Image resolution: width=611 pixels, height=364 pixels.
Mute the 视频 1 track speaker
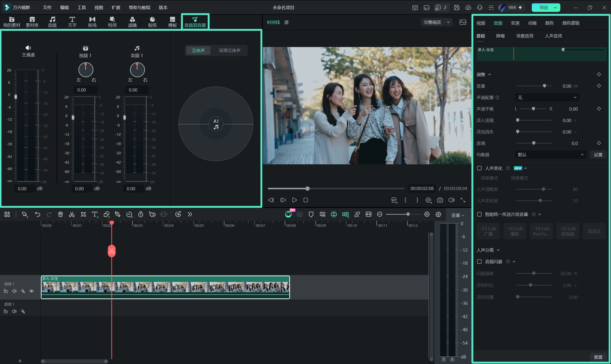pos(14,291)
